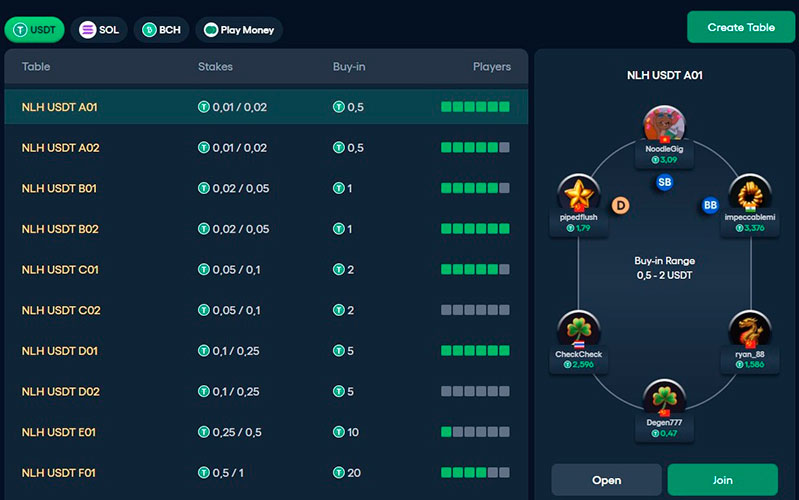The height and width of the screenshot is (500, 799).
Task: Click the F01 stakes 0,5 / 1
Action: point(228,473)
